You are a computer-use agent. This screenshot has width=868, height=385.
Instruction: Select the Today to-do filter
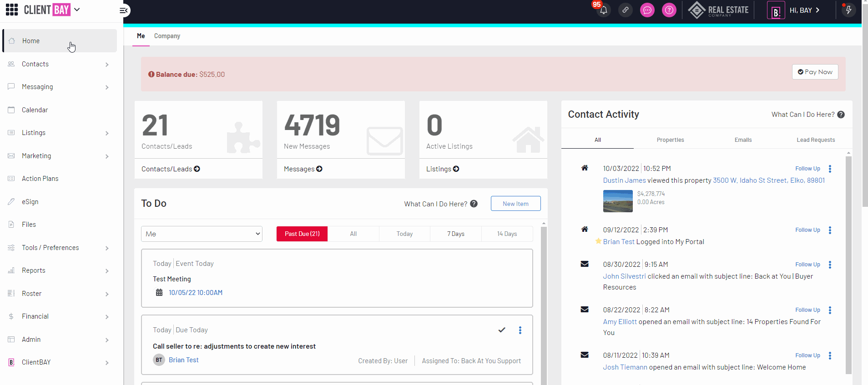coord(404,234)
